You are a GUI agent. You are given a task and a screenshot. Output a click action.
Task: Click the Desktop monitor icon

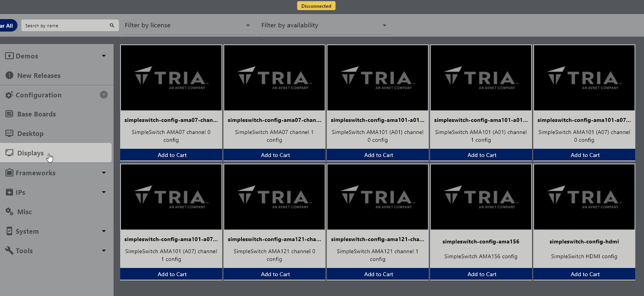(9, 133)
